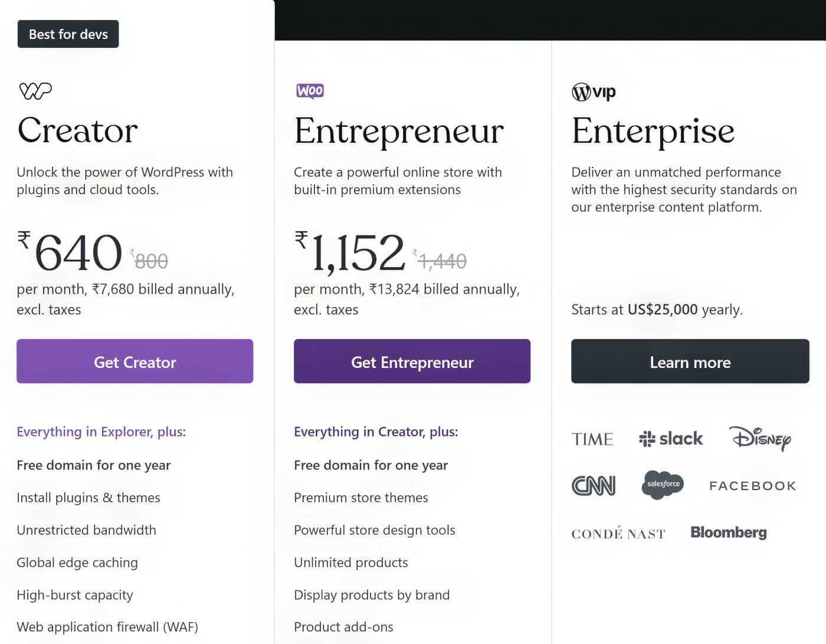Click the Salesforce cloud logo

point(661,484)
